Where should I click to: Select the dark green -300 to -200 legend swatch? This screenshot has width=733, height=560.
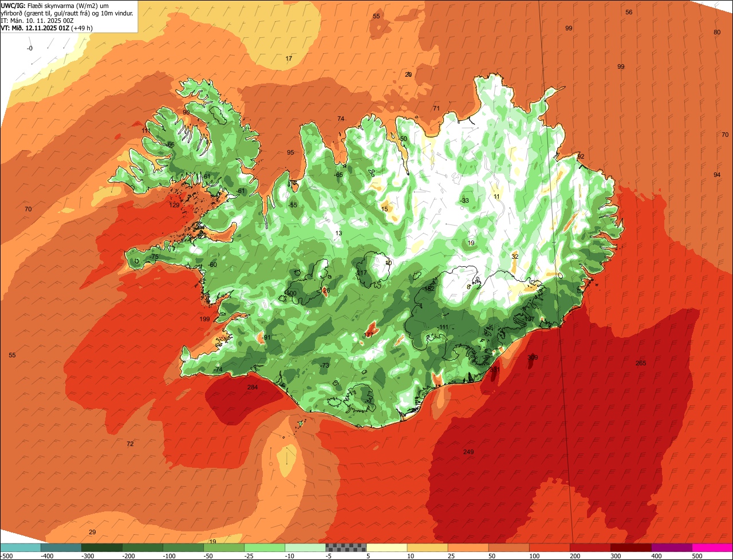(x=102, y=547)
